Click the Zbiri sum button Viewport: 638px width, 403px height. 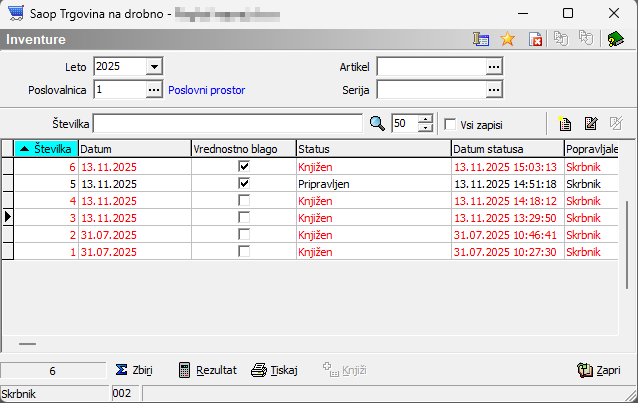coord(134,370)
